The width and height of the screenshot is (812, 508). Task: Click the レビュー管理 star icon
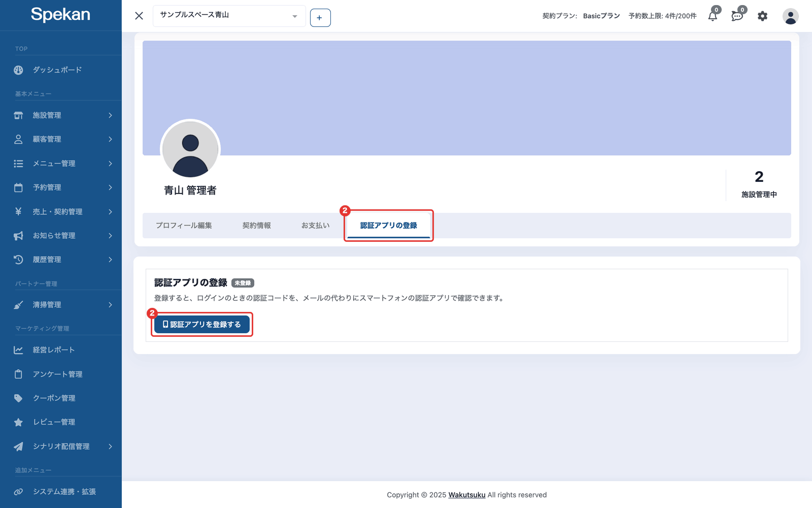tap(18, 422)
